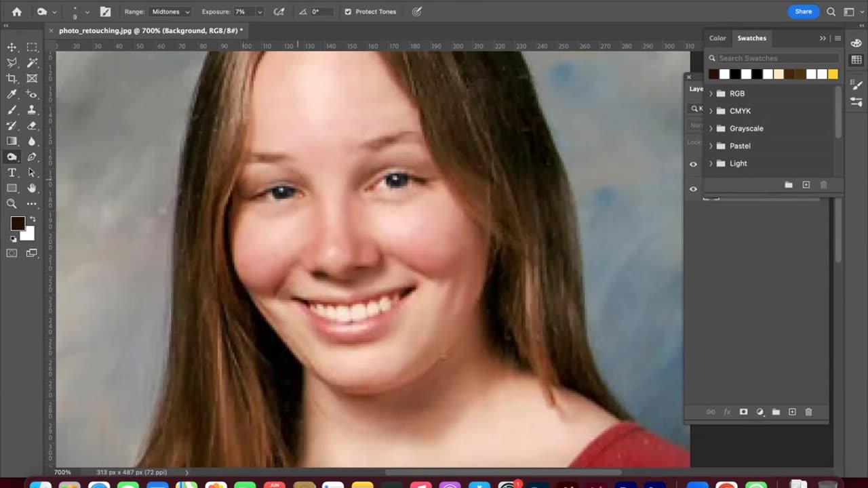This screenshot has width=868, height=488.
Task: Swap foreground and background colors
Action: (x=31, y=219)
